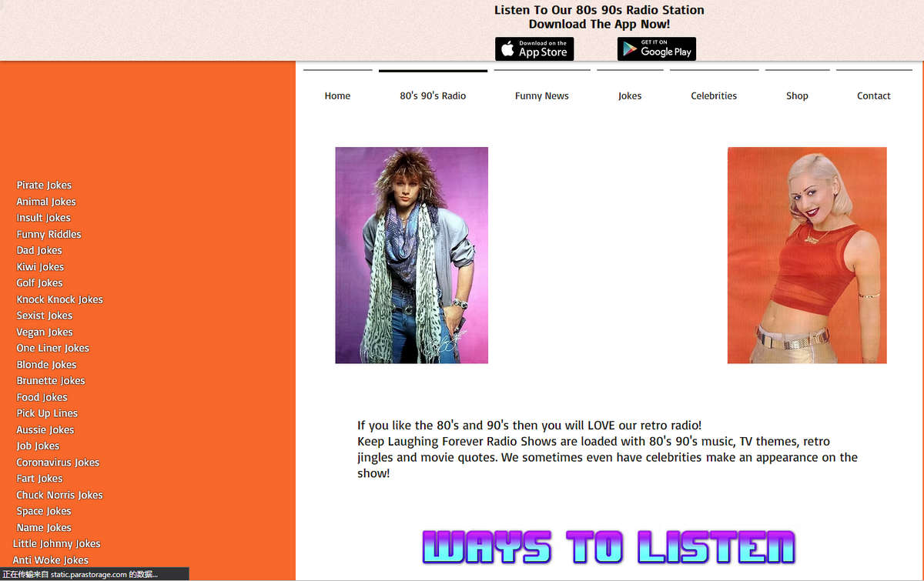Screen dimensions: 924x581
Task: Click the blonde woman in red top photo
Action: (x=807, y=255)
